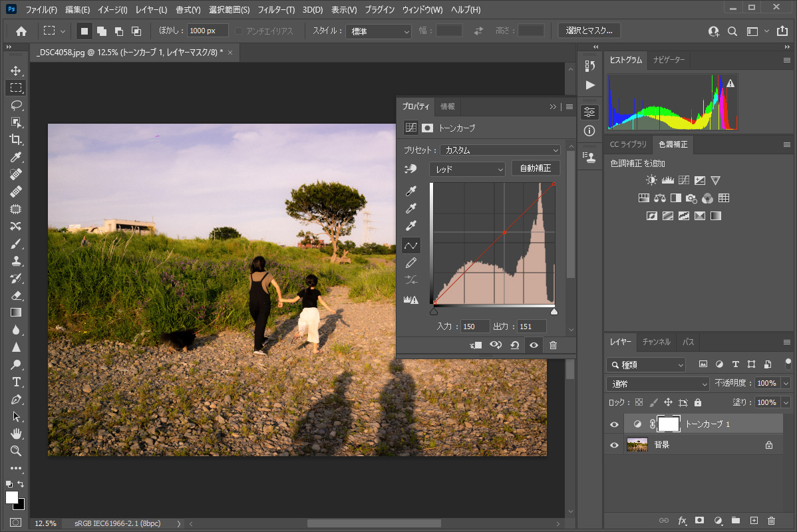
Task: Toggle visibility of the 背景 layer
Action: 614,445
